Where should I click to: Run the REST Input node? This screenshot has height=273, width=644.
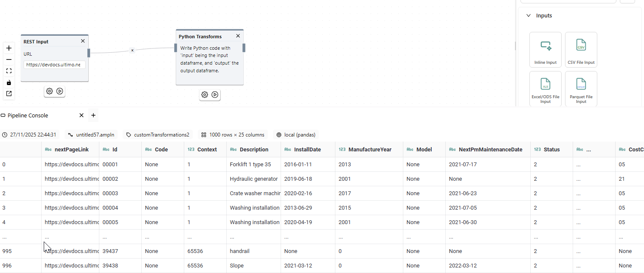tap(60, 91)
